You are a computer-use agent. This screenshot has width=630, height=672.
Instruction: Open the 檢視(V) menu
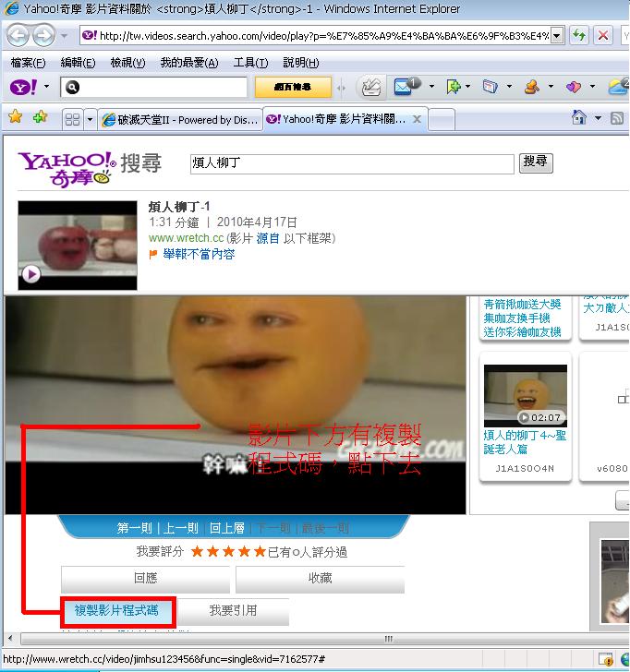(x=127, y=63)
